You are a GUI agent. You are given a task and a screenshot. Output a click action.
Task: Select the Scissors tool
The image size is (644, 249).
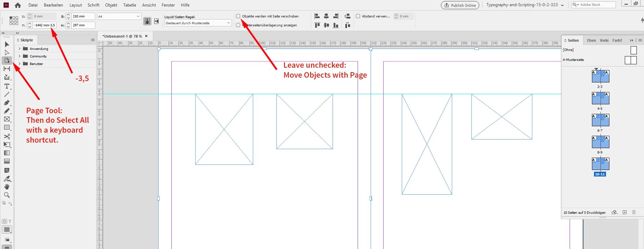pyautogui.click(x=7, y=136)
